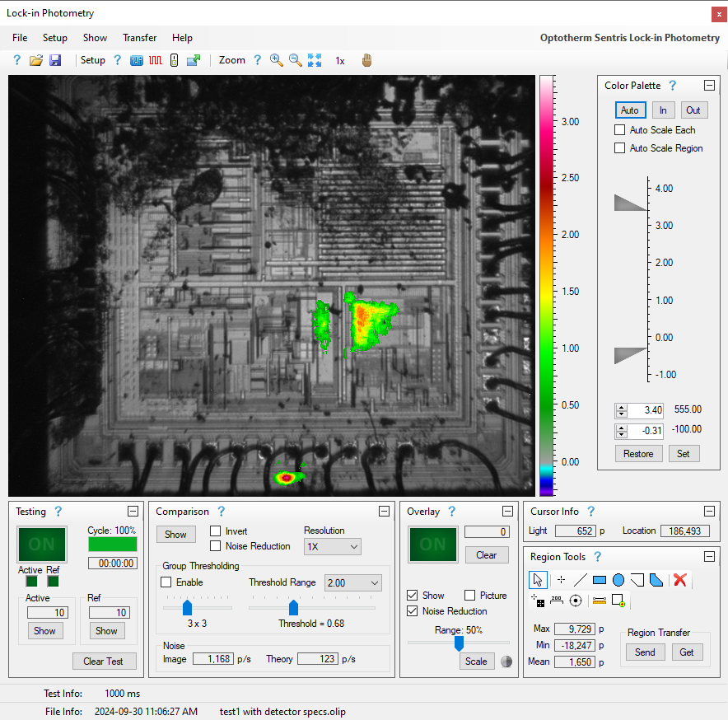
Task: Select the zoom in magnifier tool
Action: [276, 60]
